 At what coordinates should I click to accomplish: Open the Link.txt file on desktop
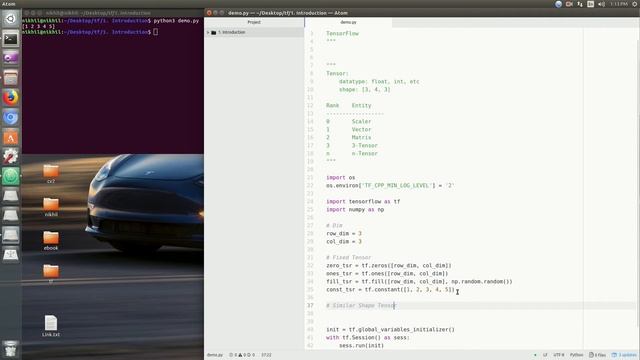pos(51,326)
